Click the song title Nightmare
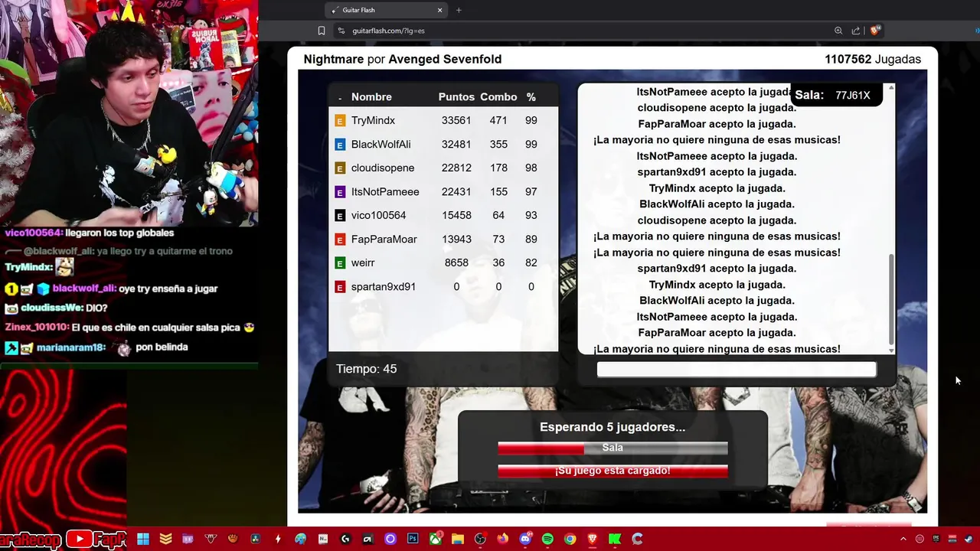The height and width of the screenshot is (551, 980). [x=334, y=60]
